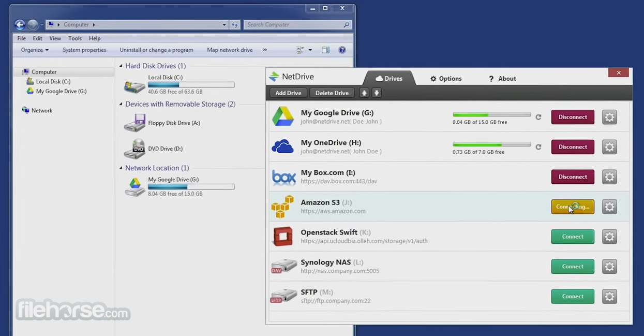644x336 pixels.
Task: Connect the Synology NAS (L:) drive
Action: pyautogui.click(x=573, y=267)
